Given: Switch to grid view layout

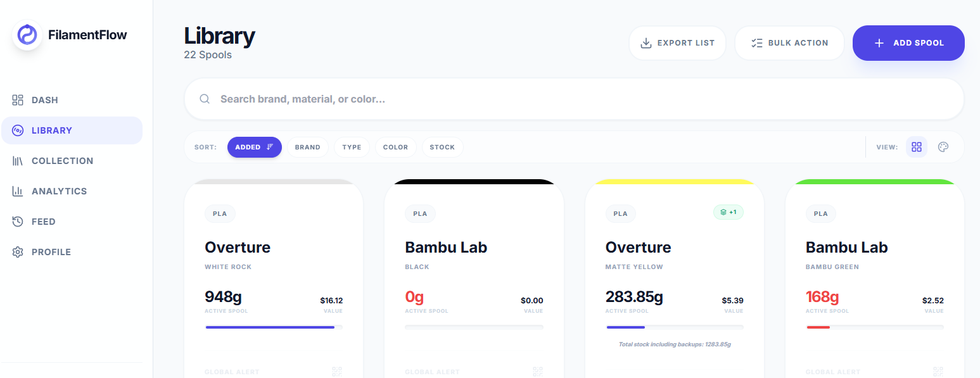Looking at the screenshot, I should [x=916, y=147].
